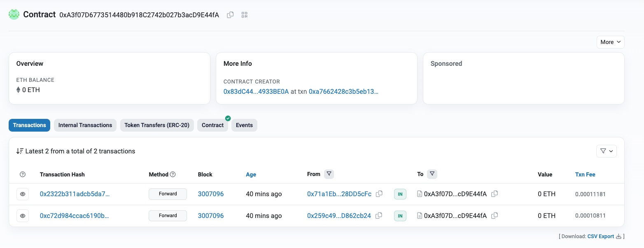Viewport: 644px width, 248px height.
Task: Open the From column filter
Action: 329,174
